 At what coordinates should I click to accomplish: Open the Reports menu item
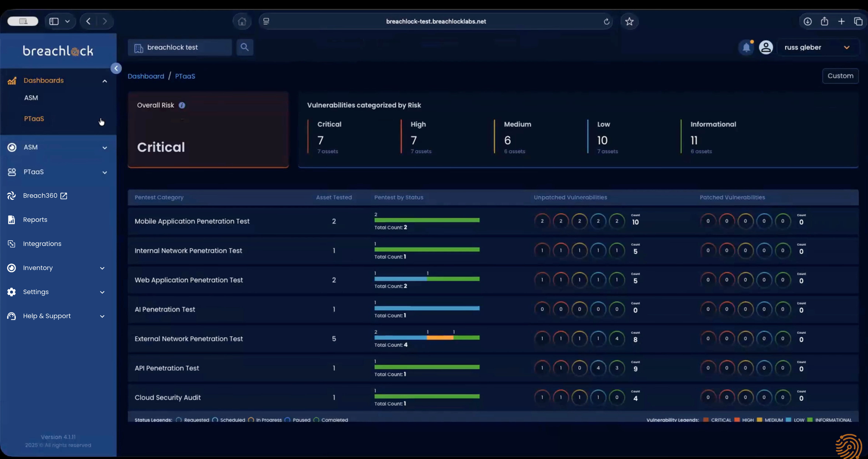(35, 219)
